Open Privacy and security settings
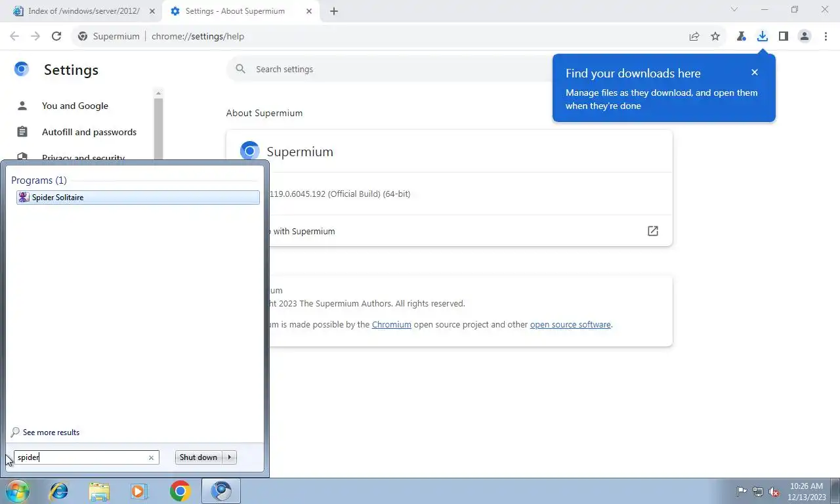840x504 pixels. pyautogui.click(x=83, y=156)
